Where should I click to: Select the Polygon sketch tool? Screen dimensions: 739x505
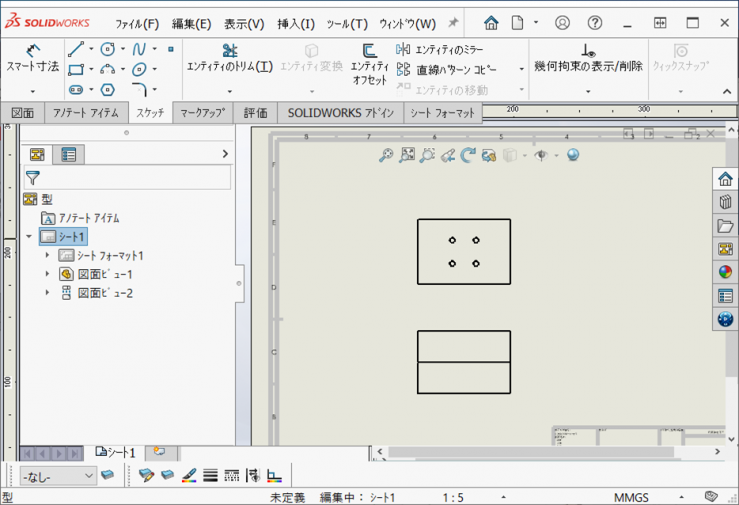pos(107,90)
